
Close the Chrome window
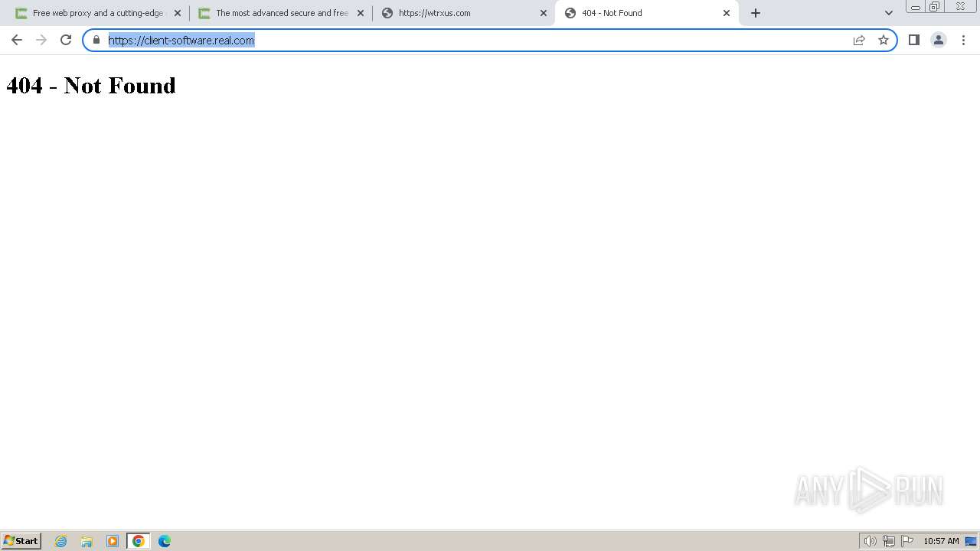(960, 7)
